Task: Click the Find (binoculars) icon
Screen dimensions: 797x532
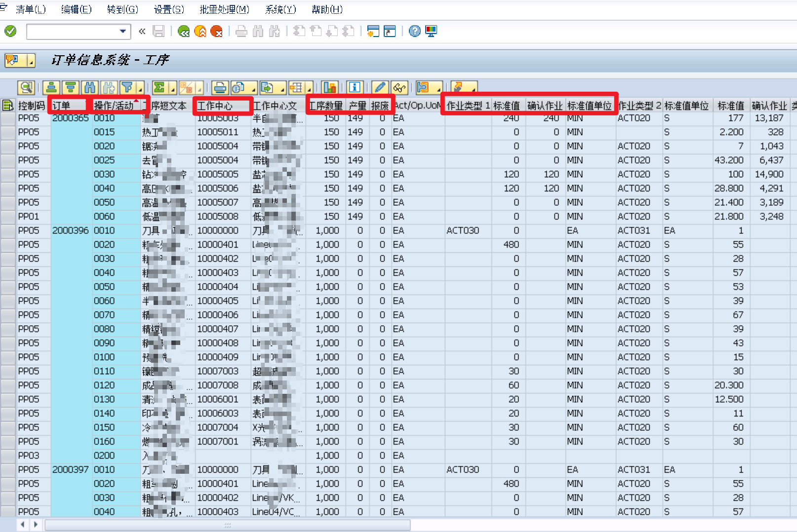Action: 89,87
